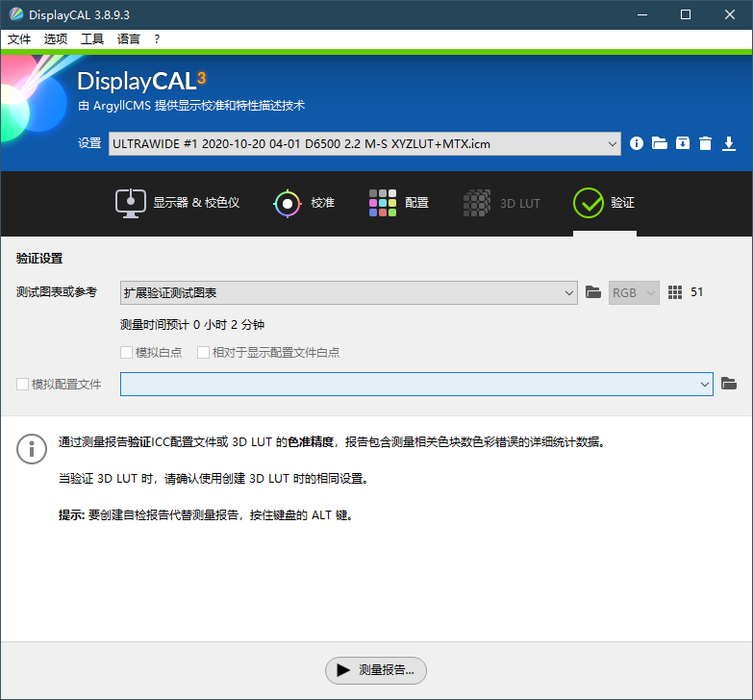
Task: Switch to Display & Instrument tab
Action: (177, 203)
